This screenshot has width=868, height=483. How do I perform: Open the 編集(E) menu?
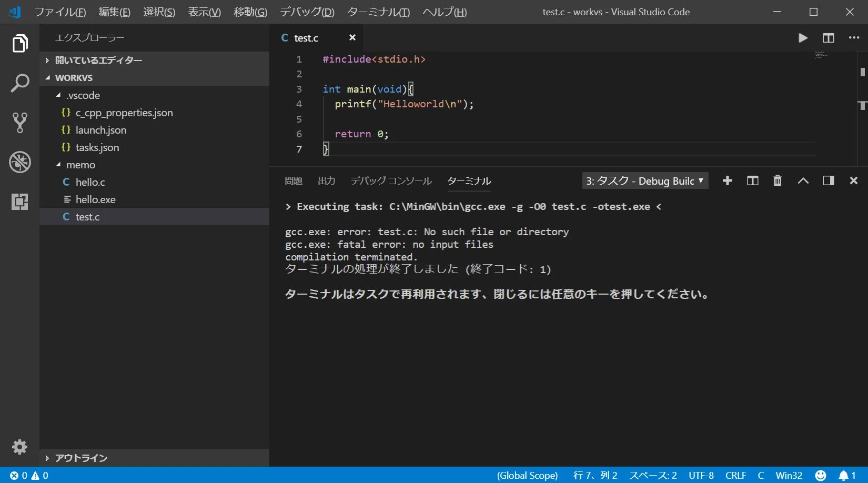pyautogui.click(x=115, y=12)
